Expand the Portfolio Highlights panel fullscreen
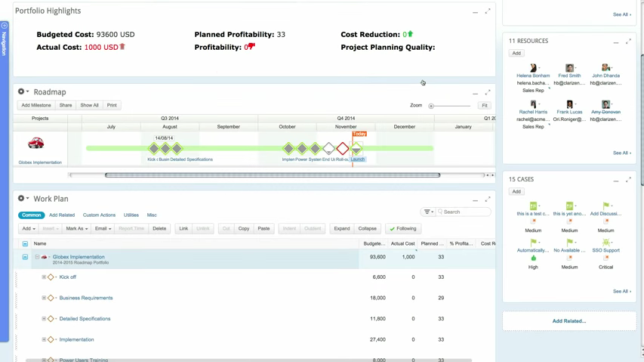 coord(488,11)
